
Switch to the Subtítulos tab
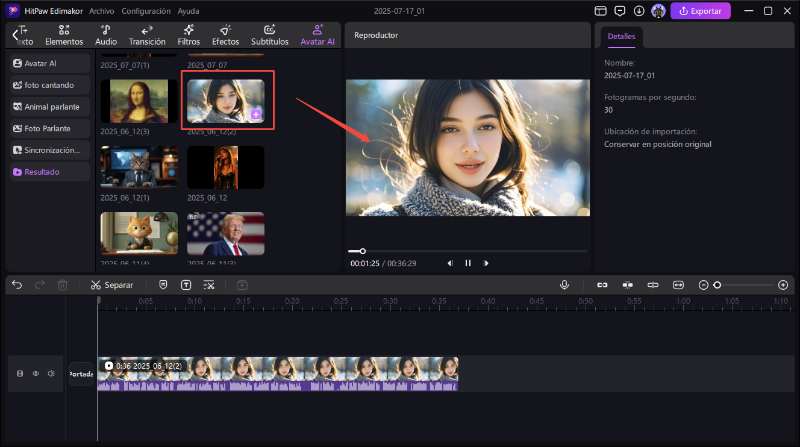[270, 35]
